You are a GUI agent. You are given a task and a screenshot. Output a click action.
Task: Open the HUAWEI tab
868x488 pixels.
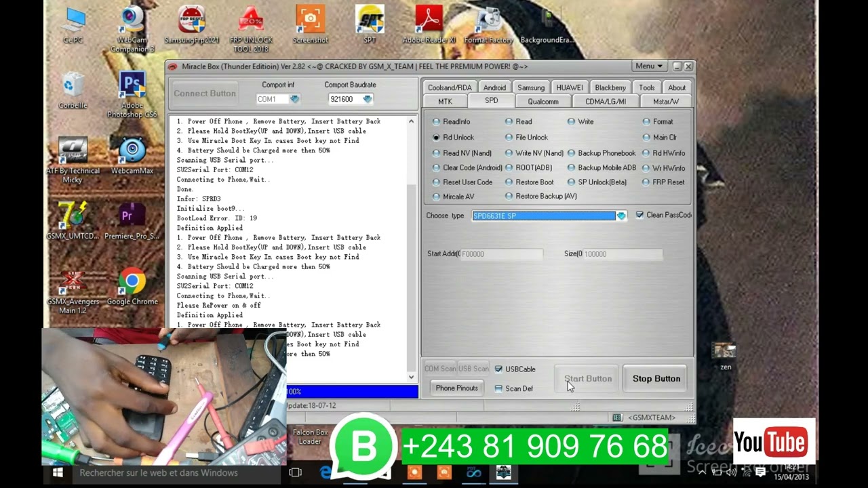[570, 87]
